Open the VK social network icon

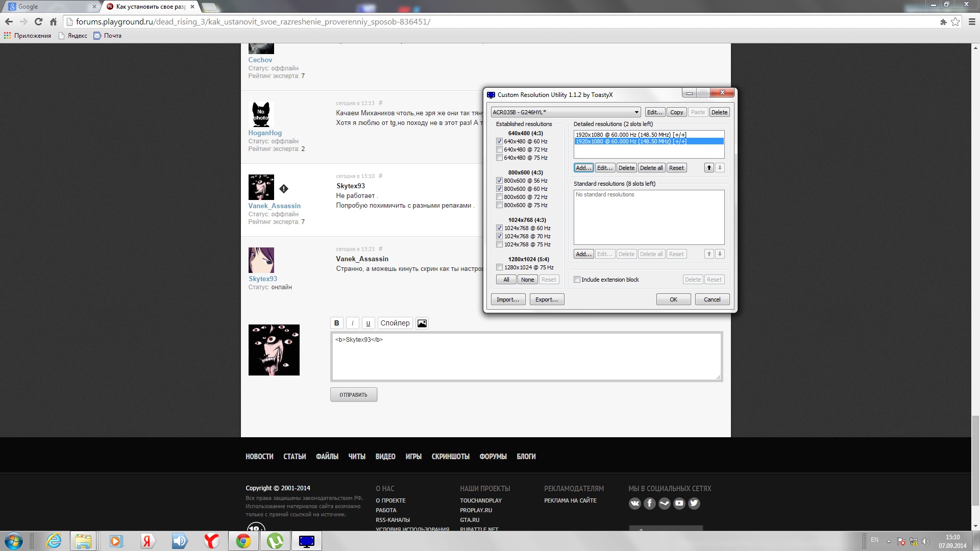(x=634, y=504)
